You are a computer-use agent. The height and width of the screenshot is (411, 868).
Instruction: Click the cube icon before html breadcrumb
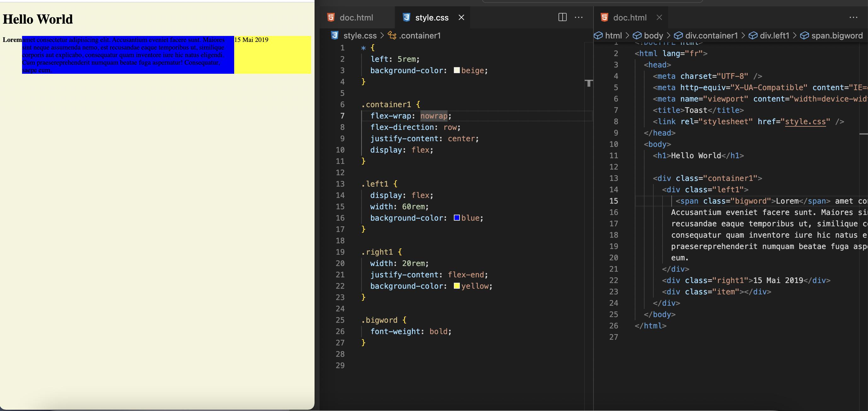pyautogui.click(x=598, y=35)
